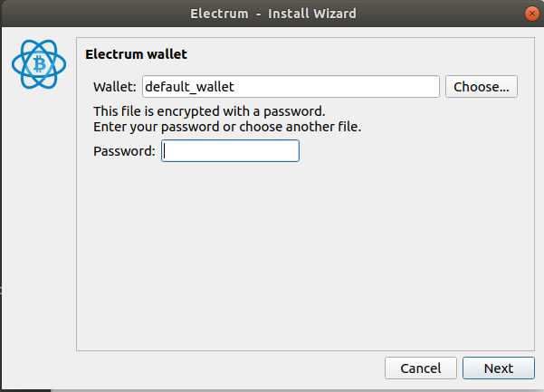
Task: Click the Password: label
Action: (x=124, y=151)
